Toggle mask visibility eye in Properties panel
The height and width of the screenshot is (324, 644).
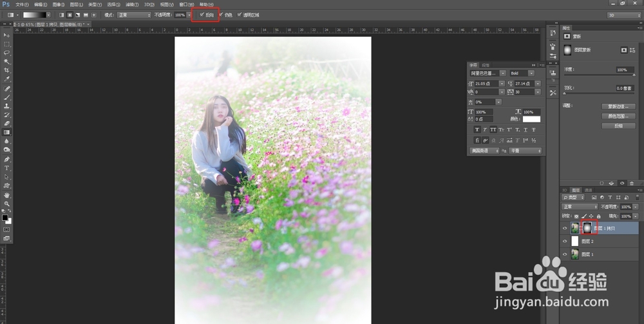pos(622,183)
